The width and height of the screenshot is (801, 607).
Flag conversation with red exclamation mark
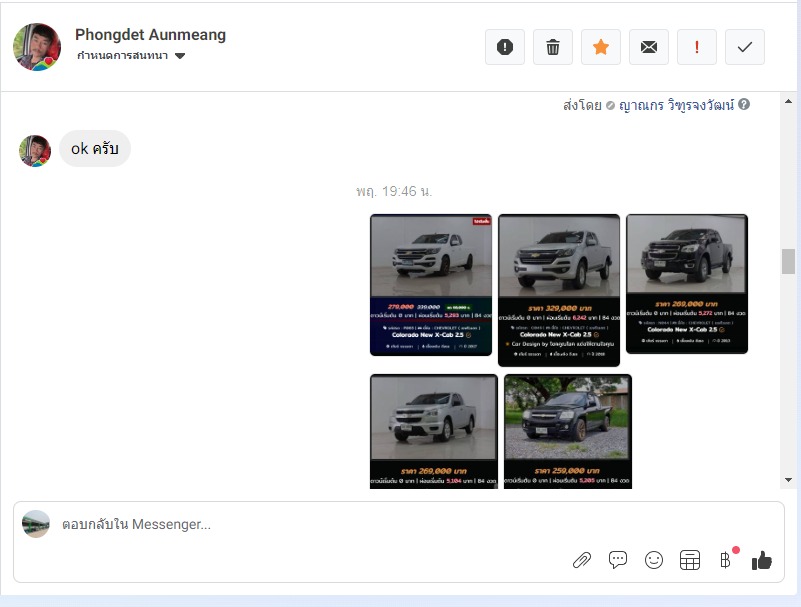click(x=697, y=47)
